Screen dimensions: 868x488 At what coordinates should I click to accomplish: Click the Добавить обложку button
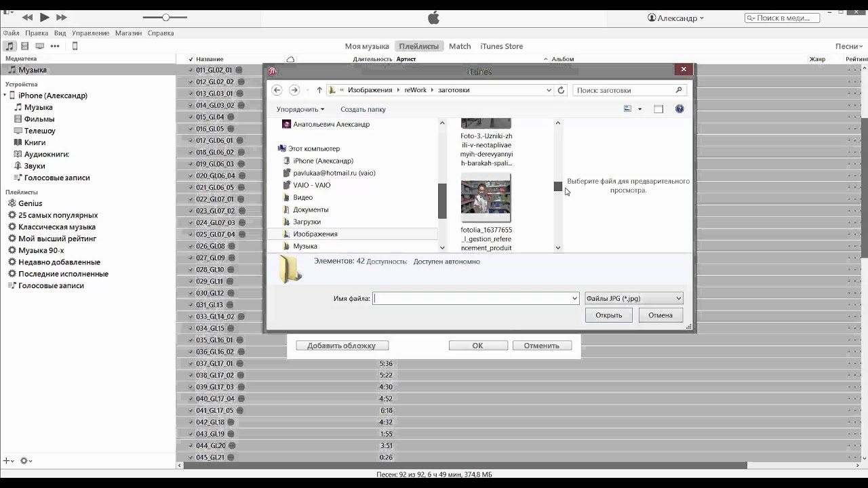tap(342, 346)
